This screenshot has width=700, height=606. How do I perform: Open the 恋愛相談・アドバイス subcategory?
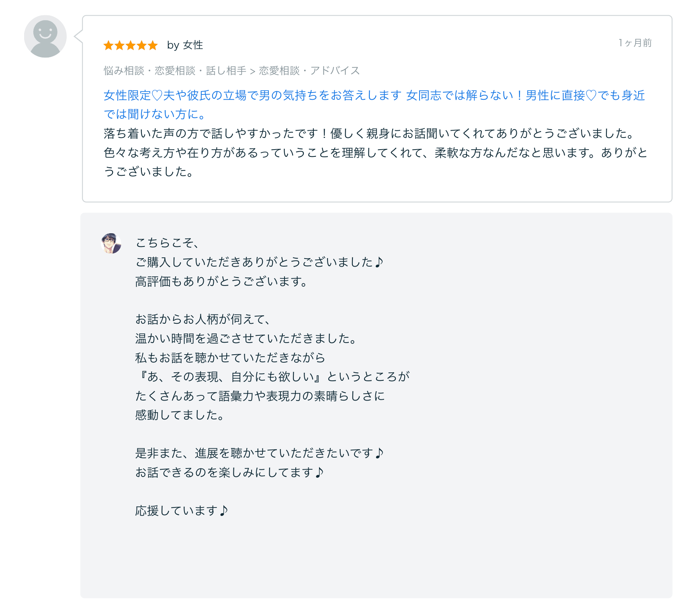(x=309, y=70)
